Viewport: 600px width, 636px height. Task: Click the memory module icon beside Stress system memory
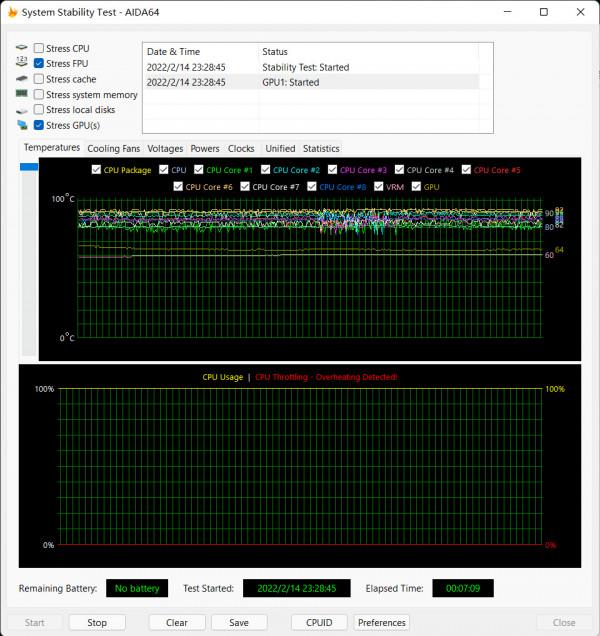tap(21, 94)
